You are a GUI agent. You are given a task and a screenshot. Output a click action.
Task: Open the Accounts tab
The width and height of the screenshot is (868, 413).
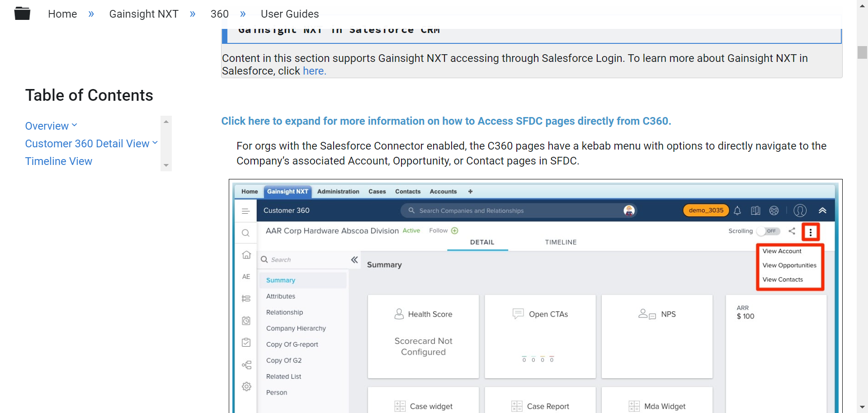[x=443, y=192]
